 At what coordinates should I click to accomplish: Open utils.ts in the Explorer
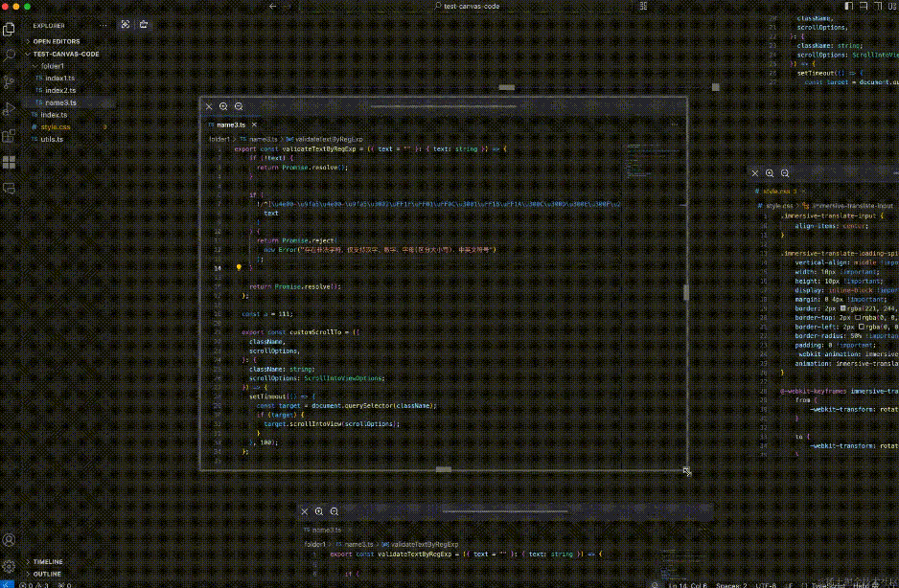pos(69,139)
